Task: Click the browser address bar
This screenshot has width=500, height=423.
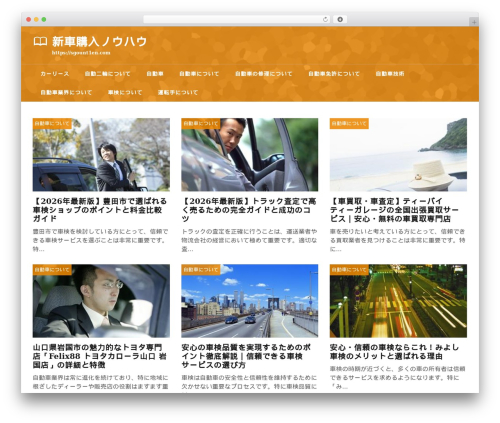Action: coord(236,20)
